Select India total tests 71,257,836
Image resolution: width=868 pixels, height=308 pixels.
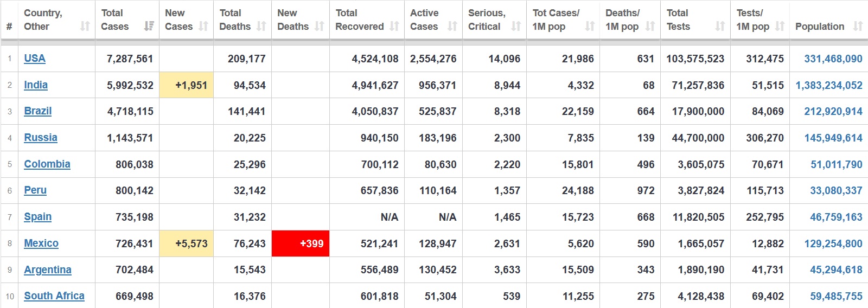698,85
